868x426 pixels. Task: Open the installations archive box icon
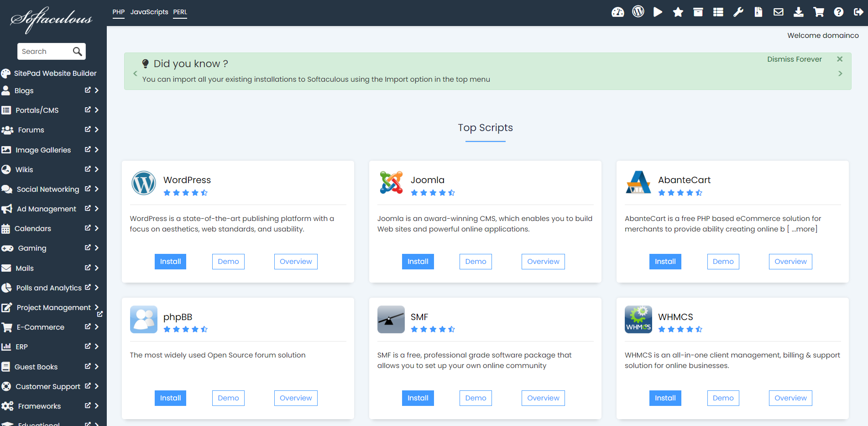(698, 12)
